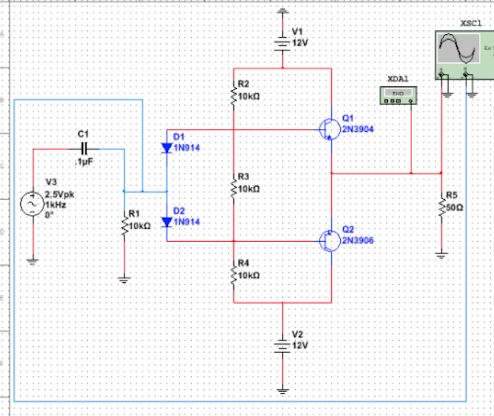Click the V3 reference label
Viewport: 494px width, 416px height.
(x=51, y=182)
